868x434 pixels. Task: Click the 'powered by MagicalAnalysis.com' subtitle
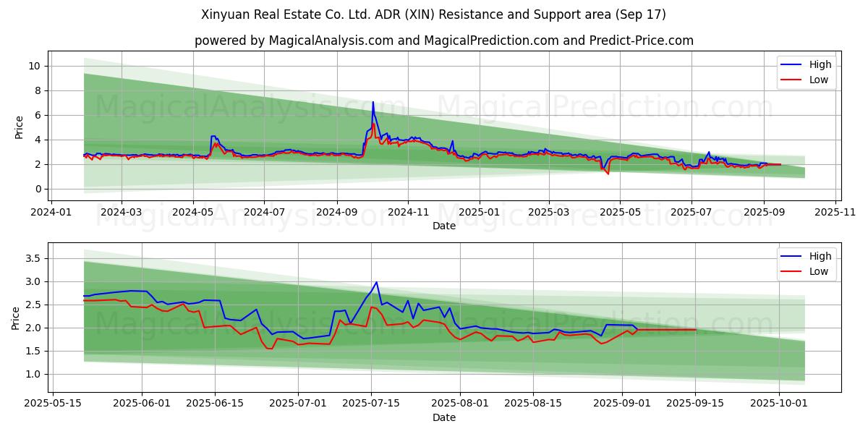pyautogui.click(x=443, y=41)
